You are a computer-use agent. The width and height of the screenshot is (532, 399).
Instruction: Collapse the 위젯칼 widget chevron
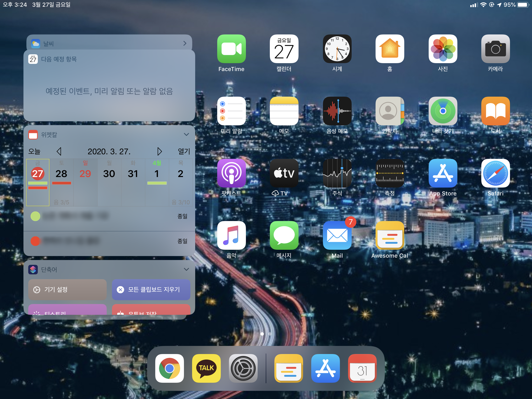(x=186, y=134)
